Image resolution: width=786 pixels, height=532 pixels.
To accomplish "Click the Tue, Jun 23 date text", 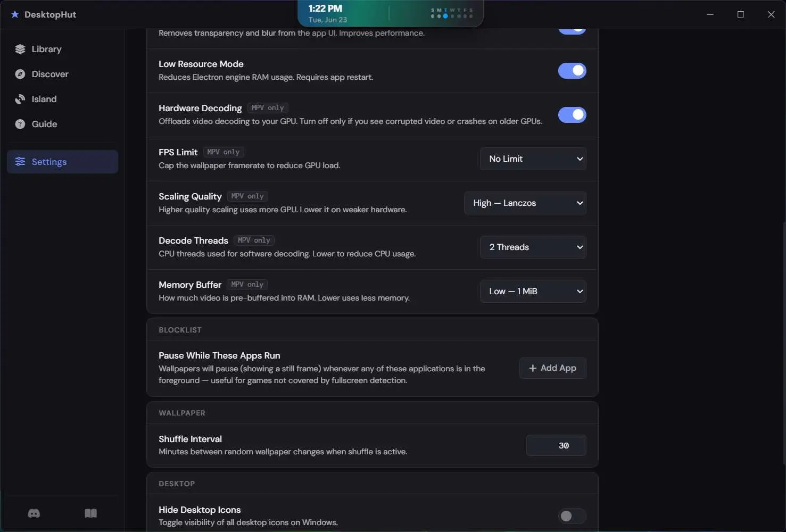I will 328,20.
